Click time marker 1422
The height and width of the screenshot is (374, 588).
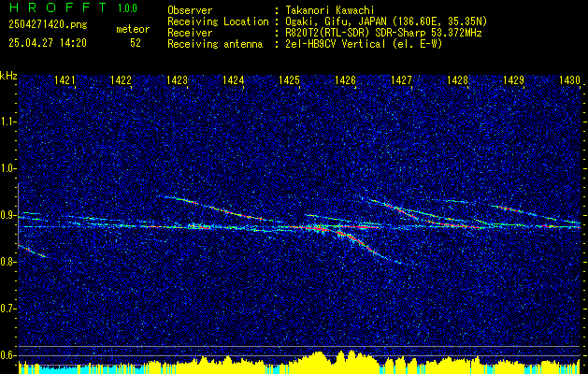coord(121,79)
